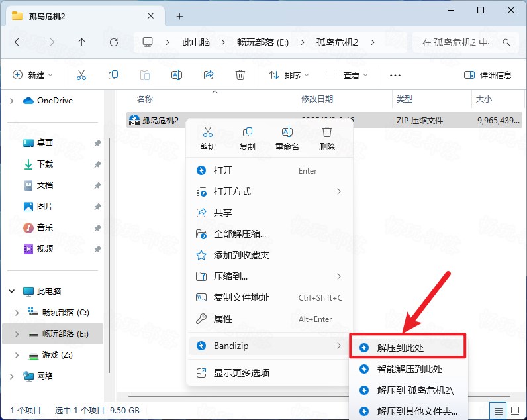Close the 孤岛危机2 tab
Image resolution: width=527 pixels, height=420 pixels.
150,16
